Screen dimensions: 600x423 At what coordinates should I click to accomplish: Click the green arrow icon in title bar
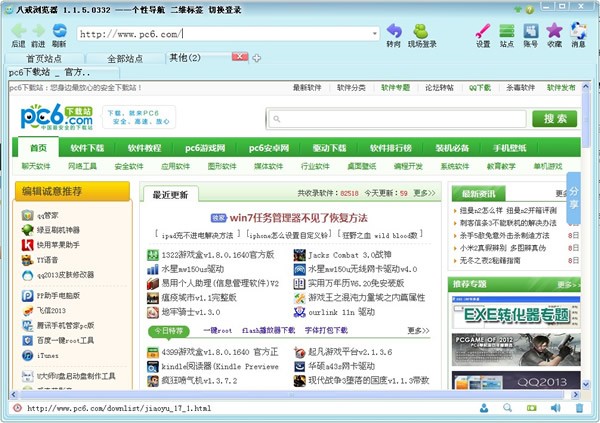(x=518, y=9)
